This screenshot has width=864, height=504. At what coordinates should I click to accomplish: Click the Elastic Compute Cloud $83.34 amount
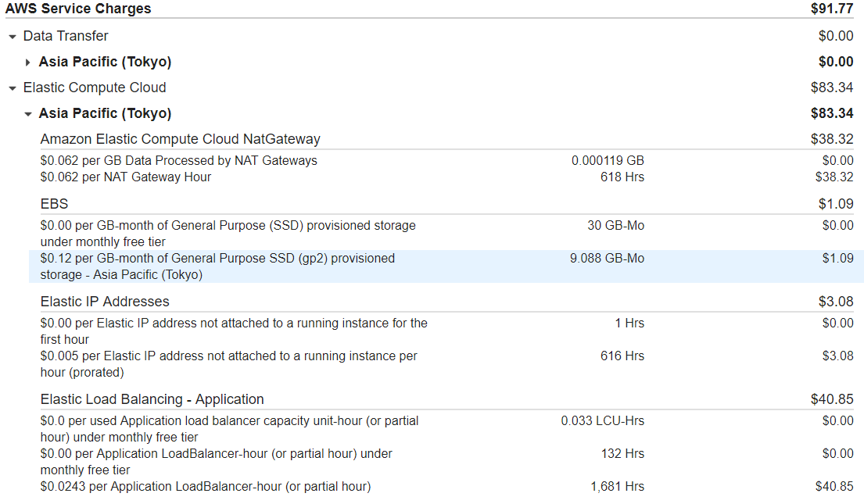pyautogui.click(x=831, y=88)
